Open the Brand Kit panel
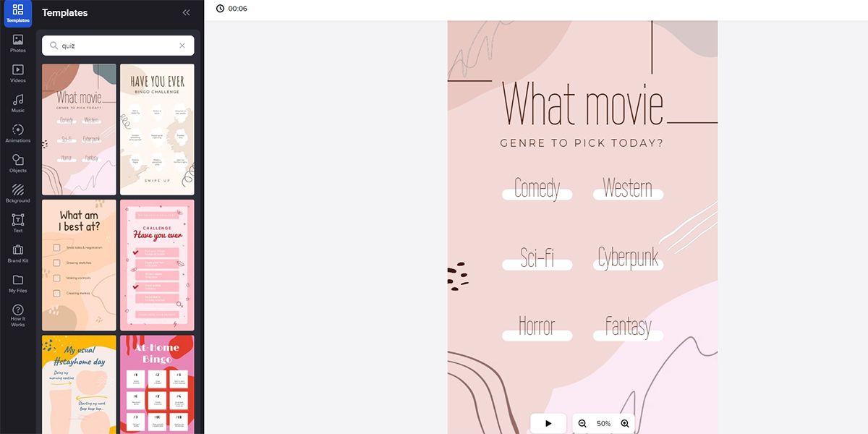This screenshot has width=868, height=434. (x=18, y=254)
